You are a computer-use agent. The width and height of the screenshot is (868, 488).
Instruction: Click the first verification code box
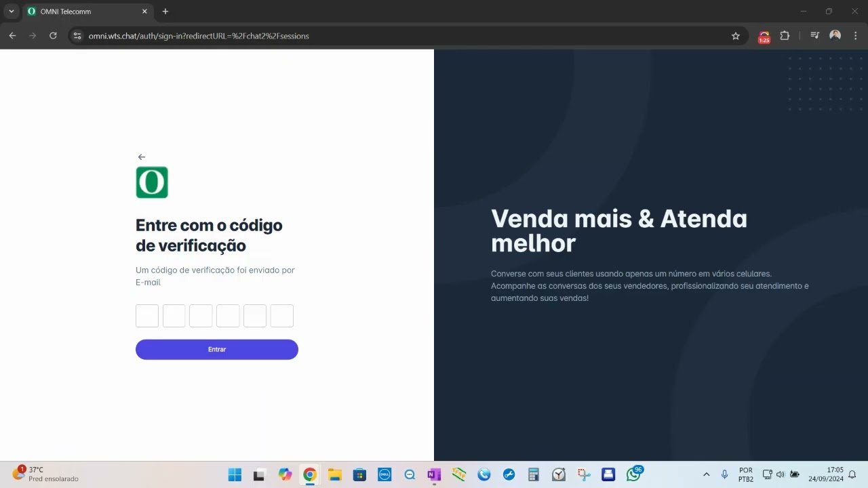(x=147, y=316)
